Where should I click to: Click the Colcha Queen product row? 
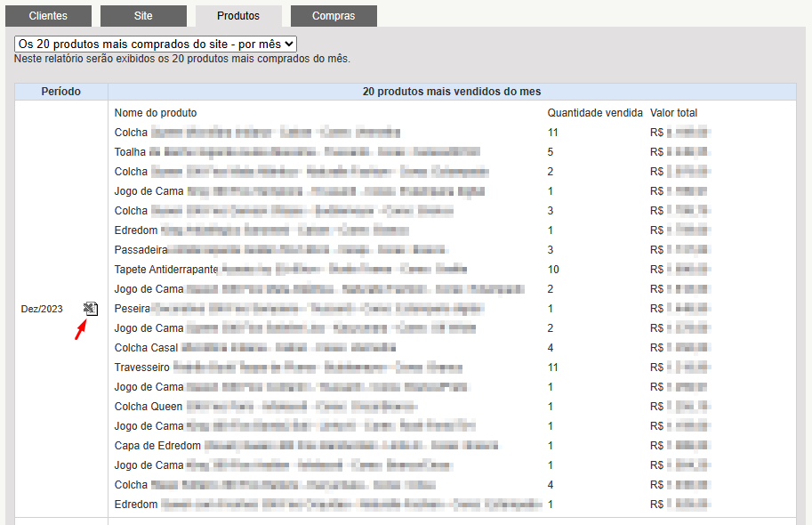(x=413, y=407)
